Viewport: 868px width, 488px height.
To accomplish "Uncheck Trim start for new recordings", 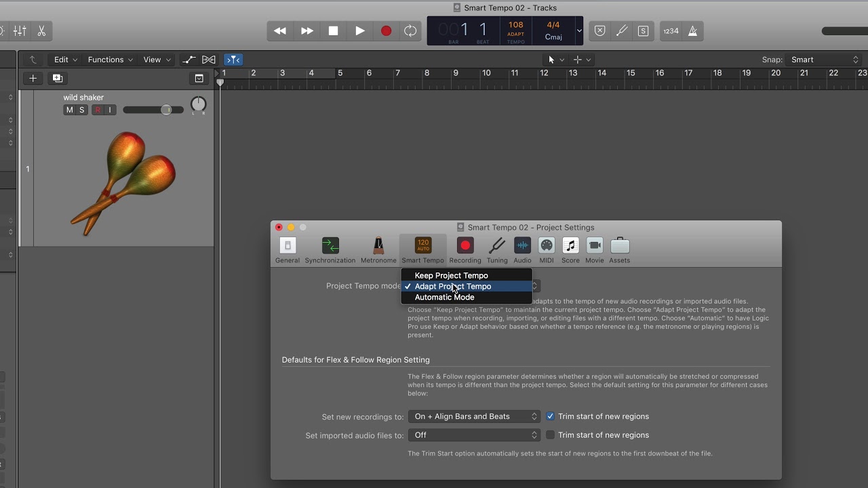I will click(551, 416).
